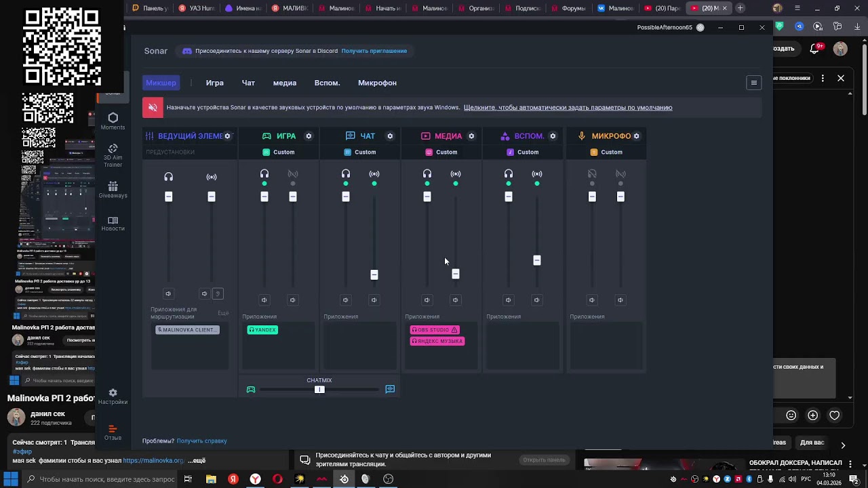The width and height of the screenshot is (868, 488).
Task: Mute Микрофон stream volume
Action: (620, 300)
